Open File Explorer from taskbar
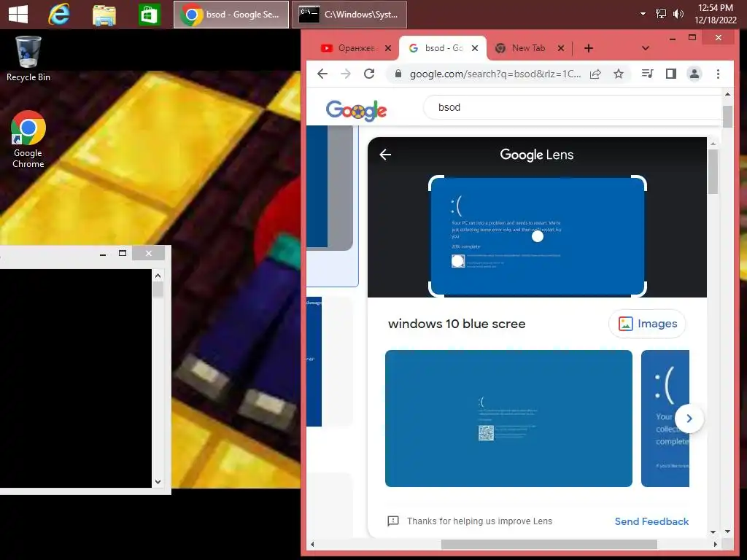The width and height of the screenshot is (747, 560). (104, 15)
